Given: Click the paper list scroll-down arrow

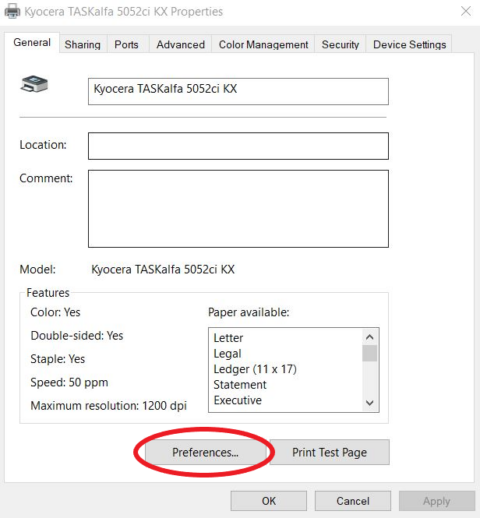Looking at the screenshot, I should [369, 403].
